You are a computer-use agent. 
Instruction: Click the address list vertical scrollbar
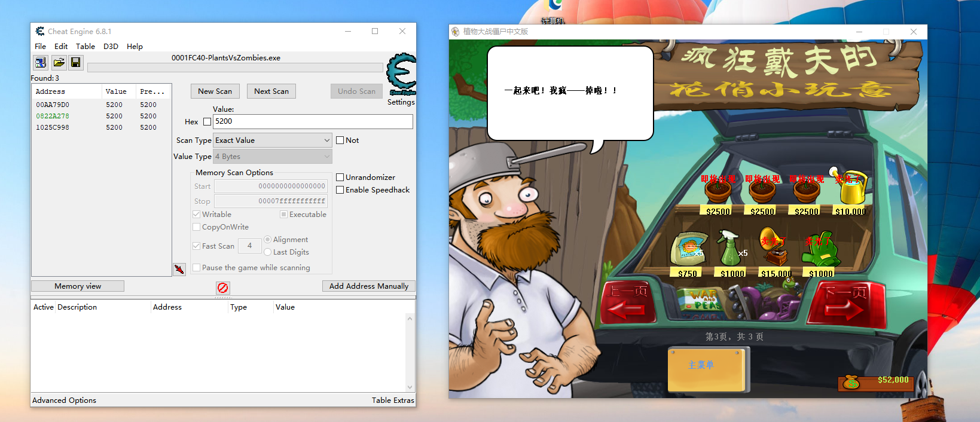[x=410, y=353]
